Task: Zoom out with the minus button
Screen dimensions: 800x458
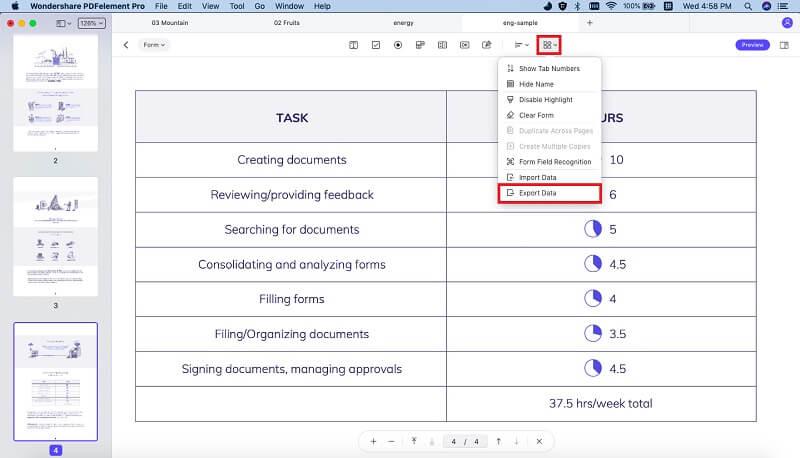Action: 391,442
